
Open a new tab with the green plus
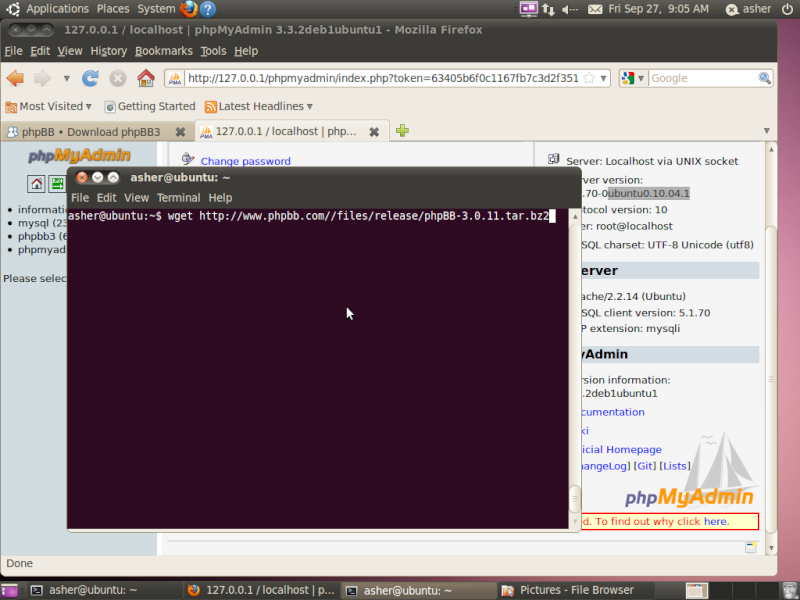(x=402, y=131)
